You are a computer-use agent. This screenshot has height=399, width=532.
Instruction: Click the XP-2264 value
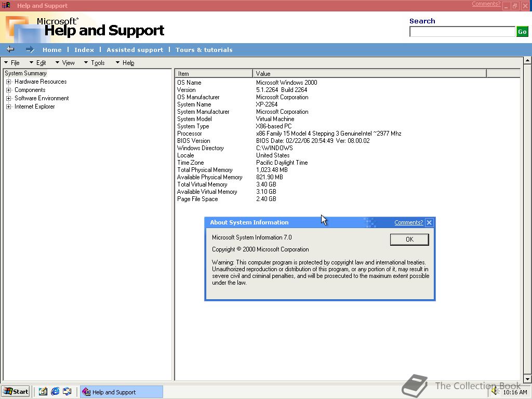(x=267, y=104)
